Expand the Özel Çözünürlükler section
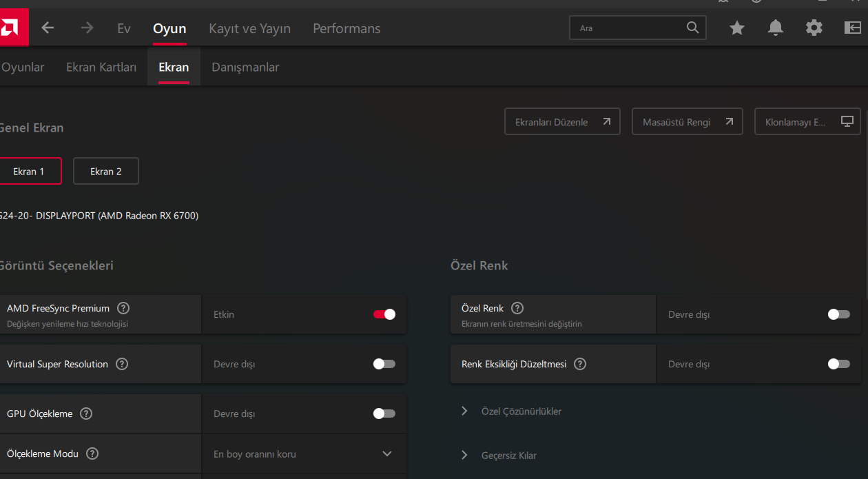Screen dimensions: 868x479 521,411
